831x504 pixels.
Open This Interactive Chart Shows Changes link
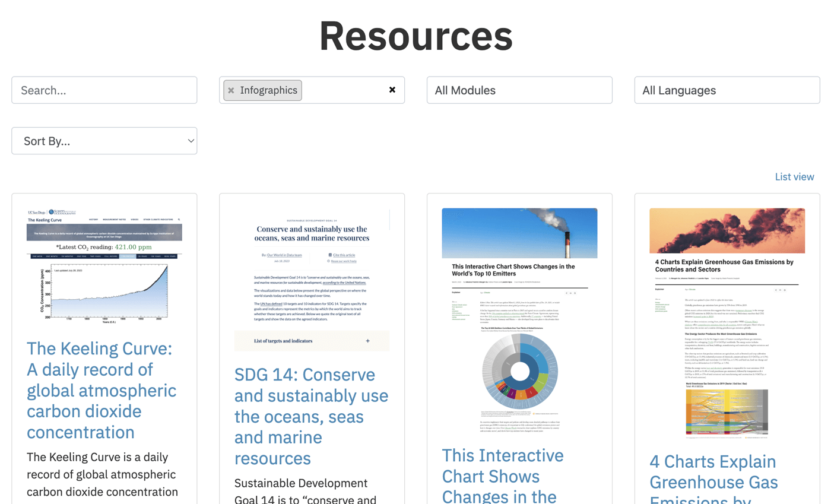tap(503, 476)
